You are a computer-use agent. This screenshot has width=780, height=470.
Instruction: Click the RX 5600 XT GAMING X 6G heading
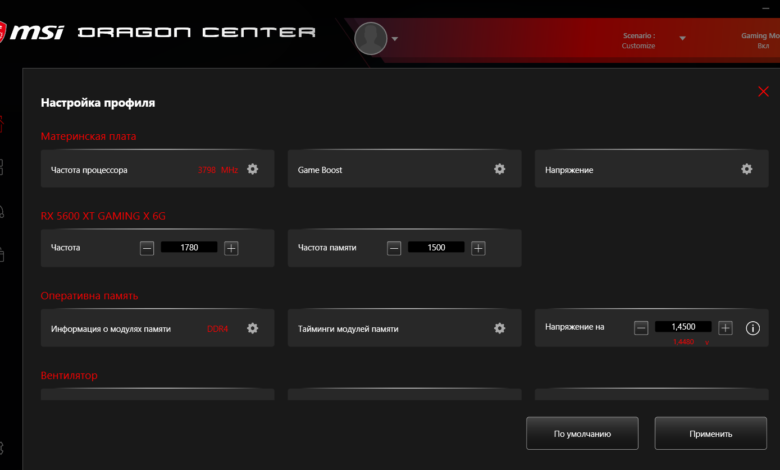point(103,216)
